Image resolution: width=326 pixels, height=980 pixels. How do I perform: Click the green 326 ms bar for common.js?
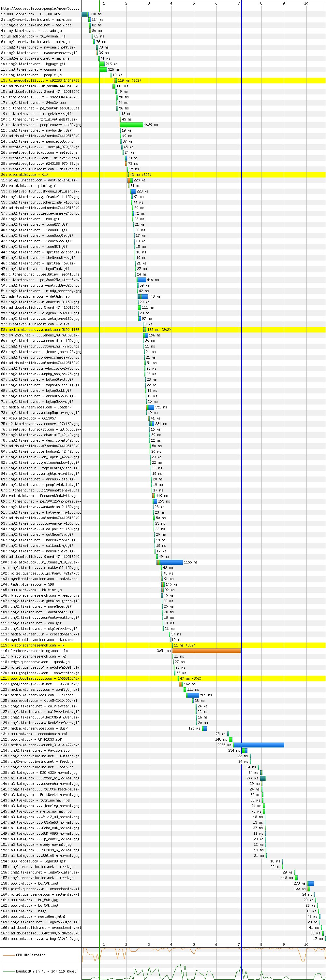[x=103, y=70]
